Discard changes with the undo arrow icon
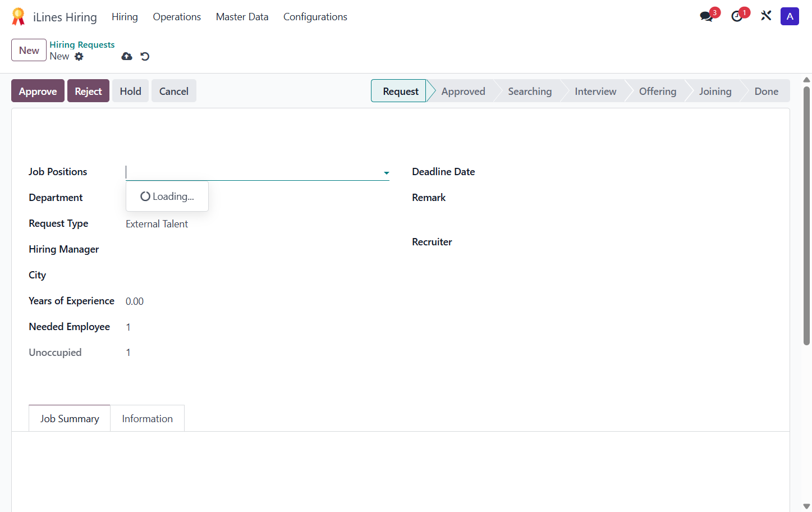812x512 pixels. (145, 56)
